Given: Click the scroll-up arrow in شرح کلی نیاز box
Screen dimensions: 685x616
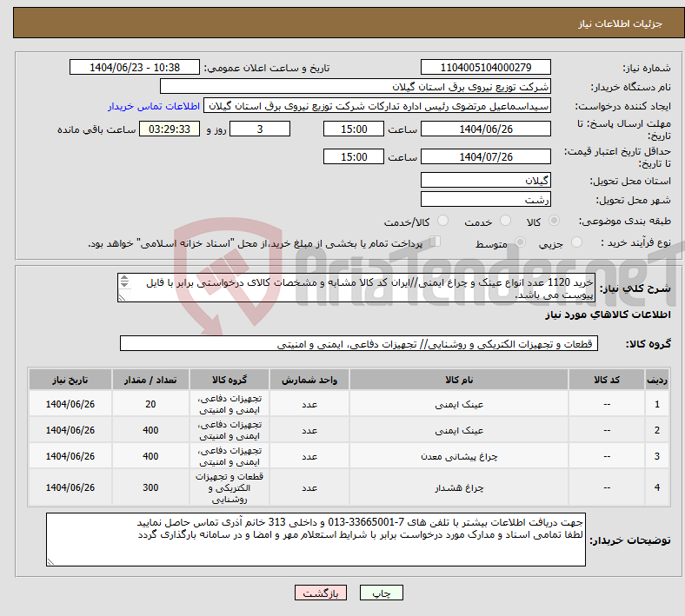Looking at the screenshot, I should [x=123, y=280].
